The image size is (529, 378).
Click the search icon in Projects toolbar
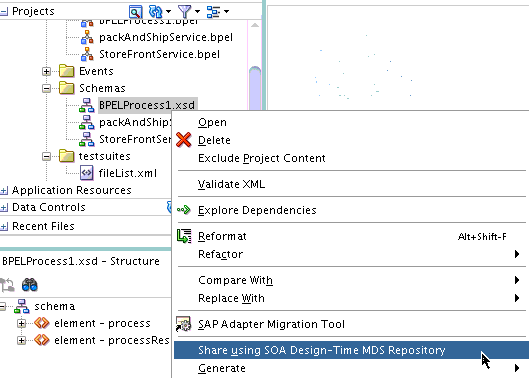point(136,12)
